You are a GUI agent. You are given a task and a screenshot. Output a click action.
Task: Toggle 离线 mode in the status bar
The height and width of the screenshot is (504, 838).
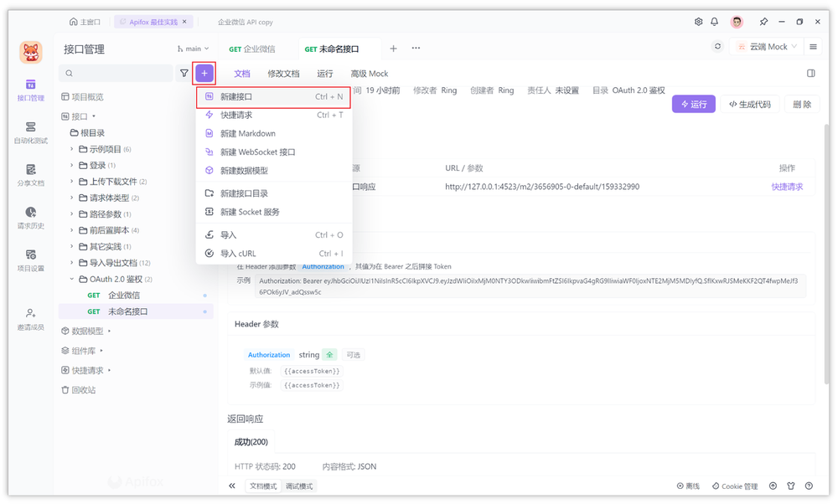[687, 486]
